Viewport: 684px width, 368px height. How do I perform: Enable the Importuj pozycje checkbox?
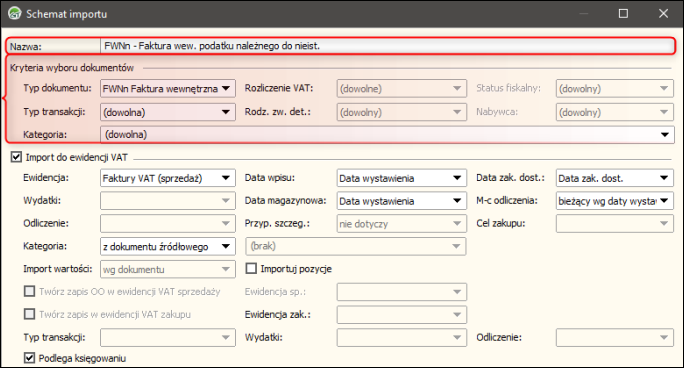(x=251, y=268)
